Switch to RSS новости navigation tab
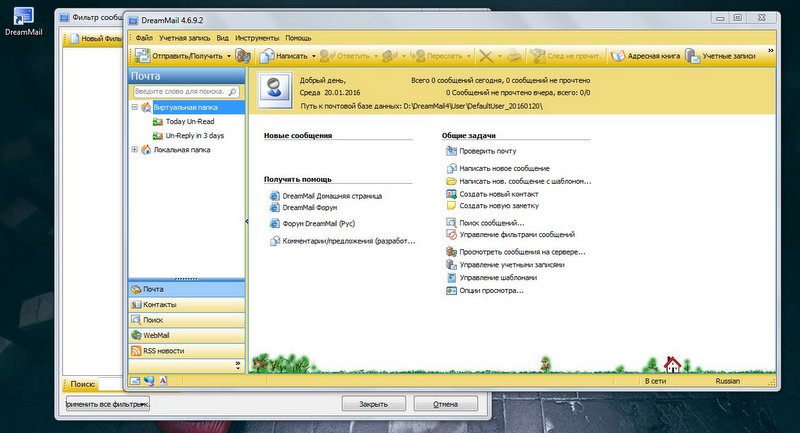Viewport: 800px width, 433px height. pos(187,351)
